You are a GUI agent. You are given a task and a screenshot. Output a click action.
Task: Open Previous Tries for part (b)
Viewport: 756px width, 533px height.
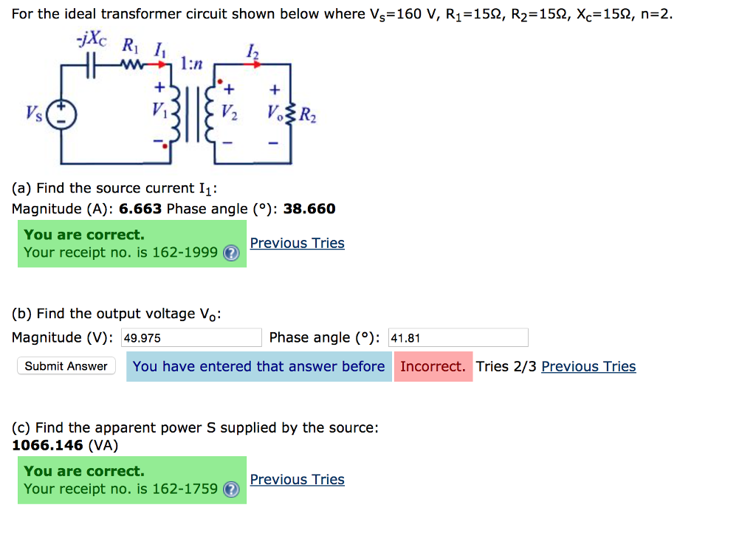coord(588,366)
